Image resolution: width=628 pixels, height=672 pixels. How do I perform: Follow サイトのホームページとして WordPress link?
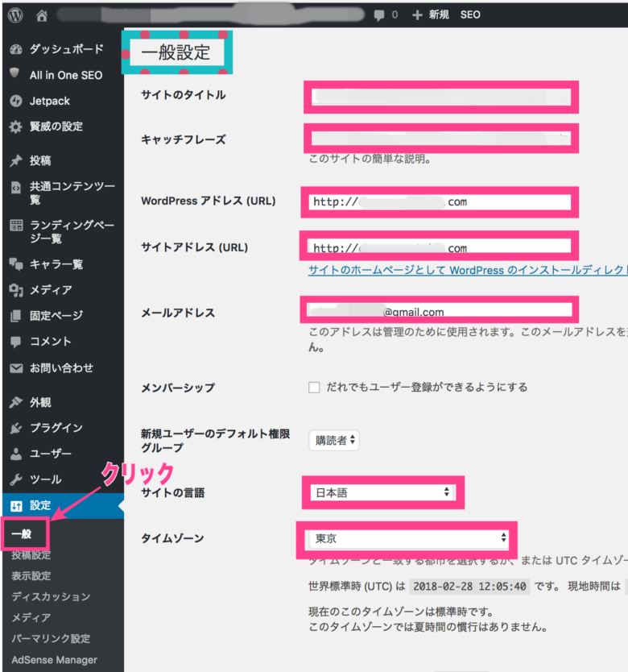click(468, 270)
